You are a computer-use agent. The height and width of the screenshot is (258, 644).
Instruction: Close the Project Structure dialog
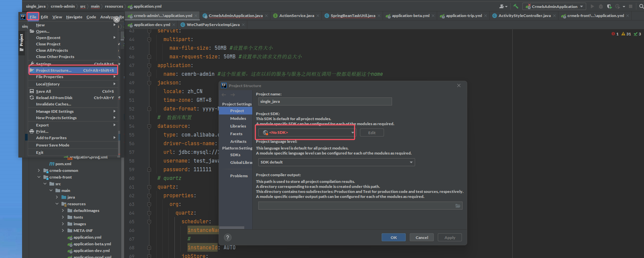(x=459, y=85)
